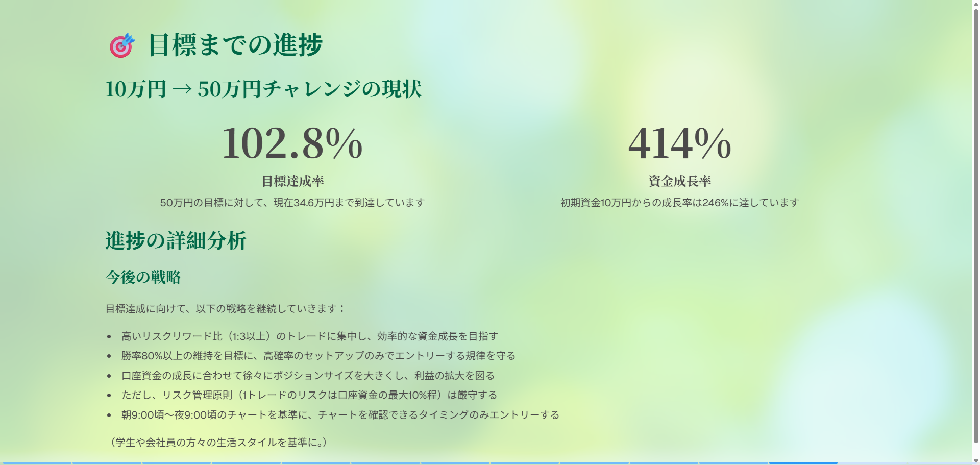980x465 pixels.
Task: Select the 資金成長率 label
Action: click(x=679, y=181)
